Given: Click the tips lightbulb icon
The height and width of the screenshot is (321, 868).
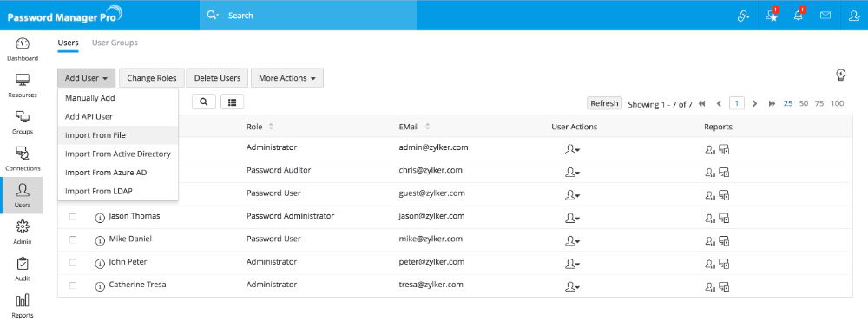Looking at the screenshot, I should click(841, 75).
